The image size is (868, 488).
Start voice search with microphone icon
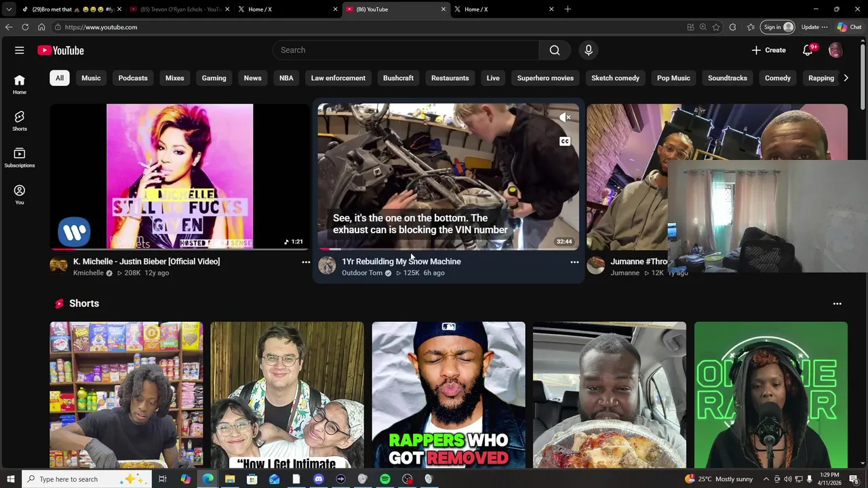(x=589, y=50)
